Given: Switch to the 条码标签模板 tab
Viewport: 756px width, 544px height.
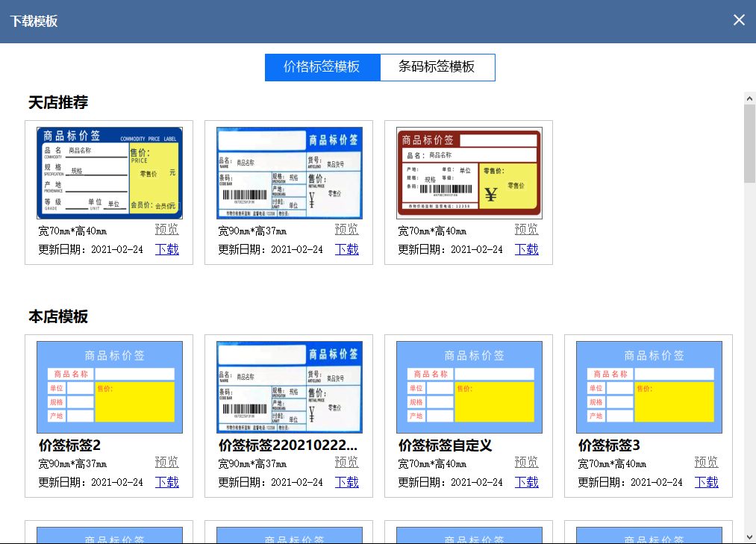Looking at the screenshot, I should pyautogui.click(x=438, y=67).
